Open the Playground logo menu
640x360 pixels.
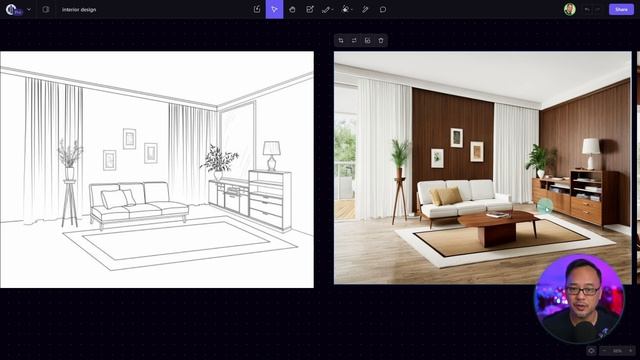click(x=14, y=9)
